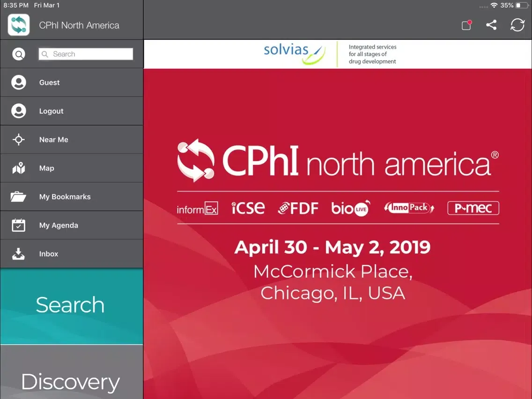Click the informEx logo

point(198,208)
